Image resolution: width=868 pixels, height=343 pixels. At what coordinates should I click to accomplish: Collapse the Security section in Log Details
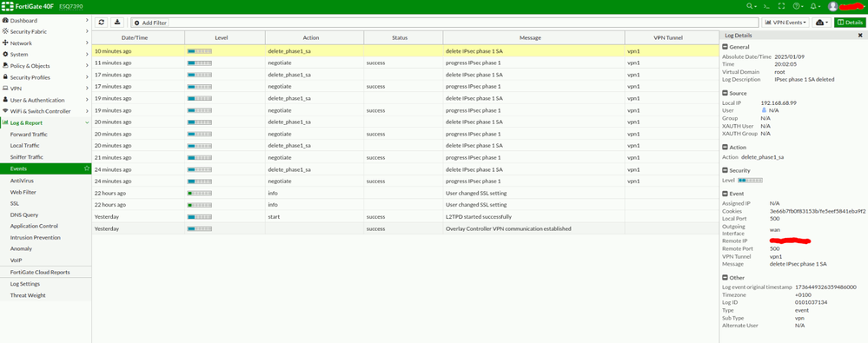pos(726,171)
